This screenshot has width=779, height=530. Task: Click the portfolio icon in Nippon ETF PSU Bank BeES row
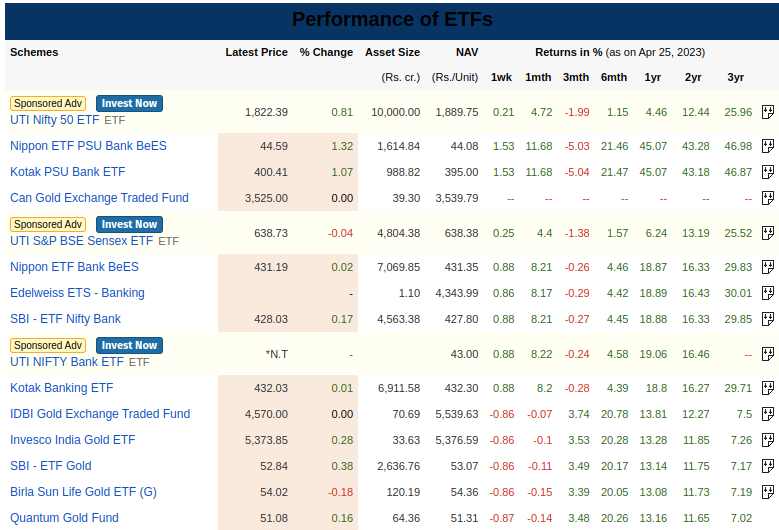(768, 146)
